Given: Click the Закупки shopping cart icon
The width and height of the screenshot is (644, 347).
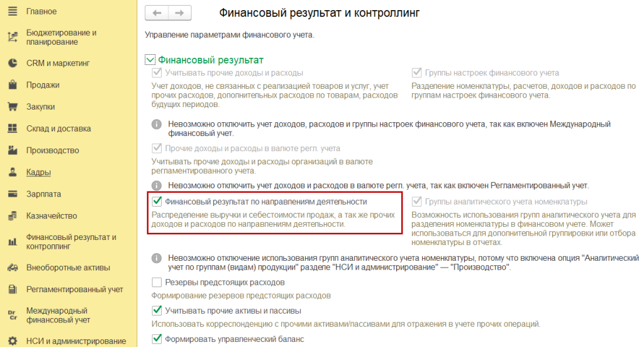Looking at the screenshot, I should (x=11, y=106).
